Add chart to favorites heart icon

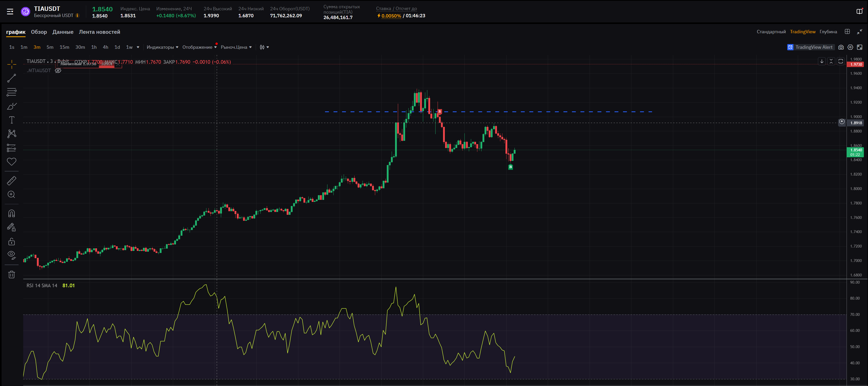[x=11, y=162]
